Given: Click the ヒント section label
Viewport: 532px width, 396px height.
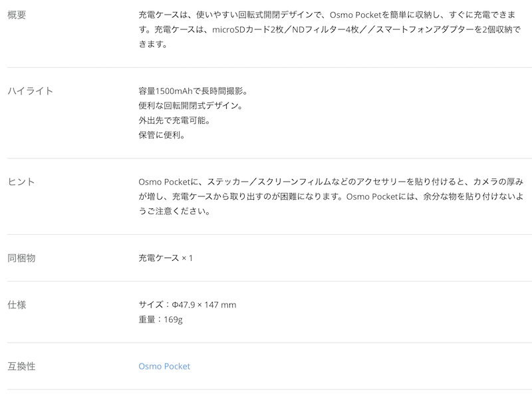Looking at the screenshot, I should coord(21,182).
